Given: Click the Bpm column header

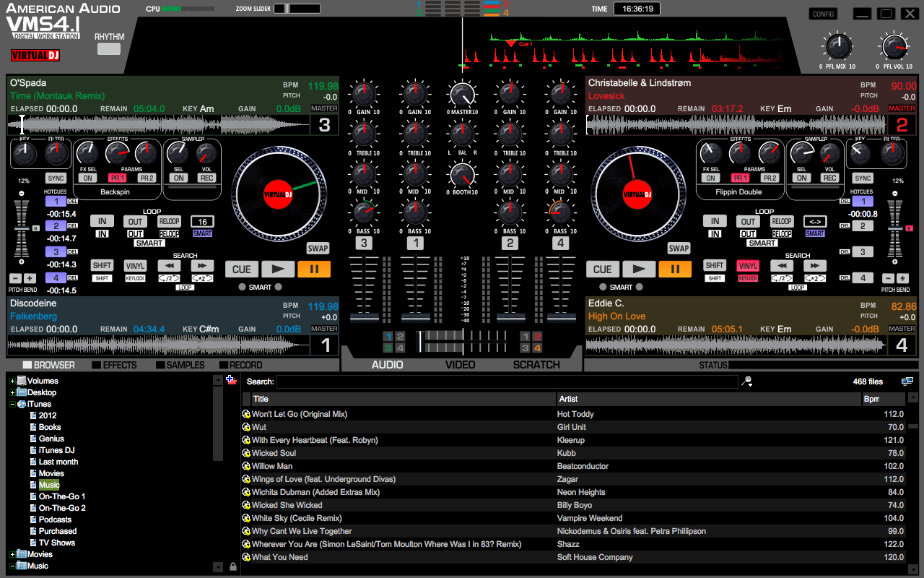Looking at the screenshot, I should [x=883, y=399].
